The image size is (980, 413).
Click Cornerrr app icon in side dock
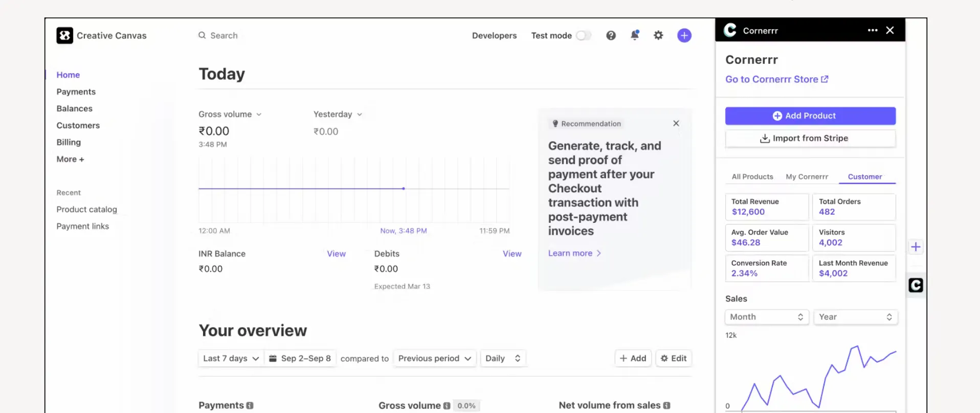(x=916, y=285)
